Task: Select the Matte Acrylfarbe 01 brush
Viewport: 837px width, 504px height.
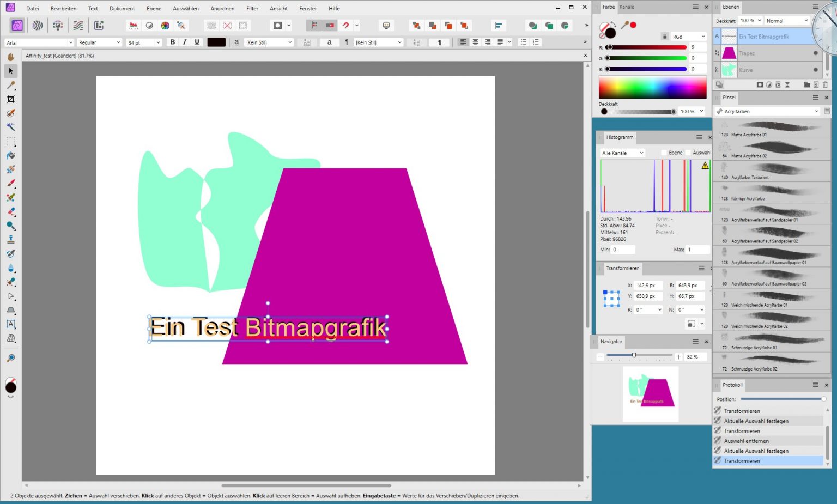Action: pos(771,129)
